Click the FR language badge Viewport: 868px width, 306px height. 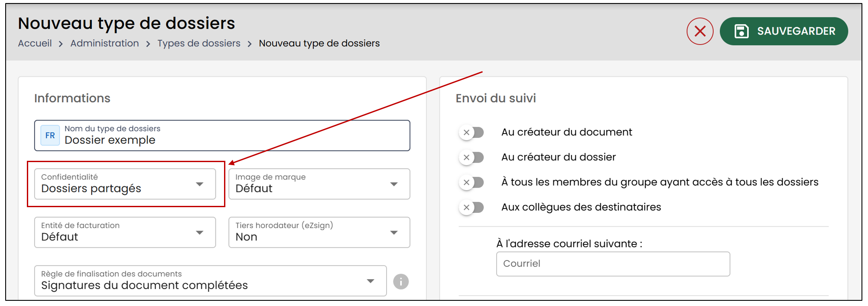tap(50, 135)
